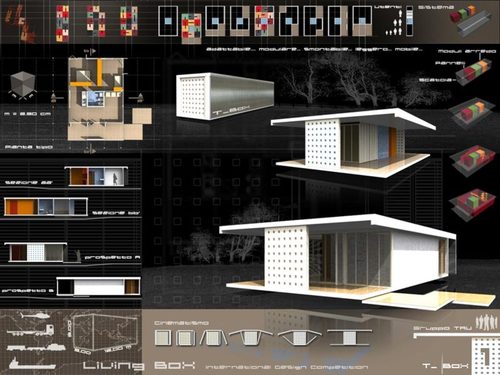Screen dimensions: 500x375
Task: Click the 'utenti' label
Action: (388, 7)
